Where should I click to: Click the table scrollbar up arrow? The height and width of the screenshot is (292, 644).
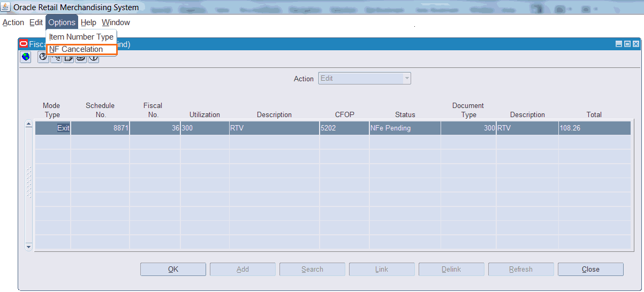[29, 125]
